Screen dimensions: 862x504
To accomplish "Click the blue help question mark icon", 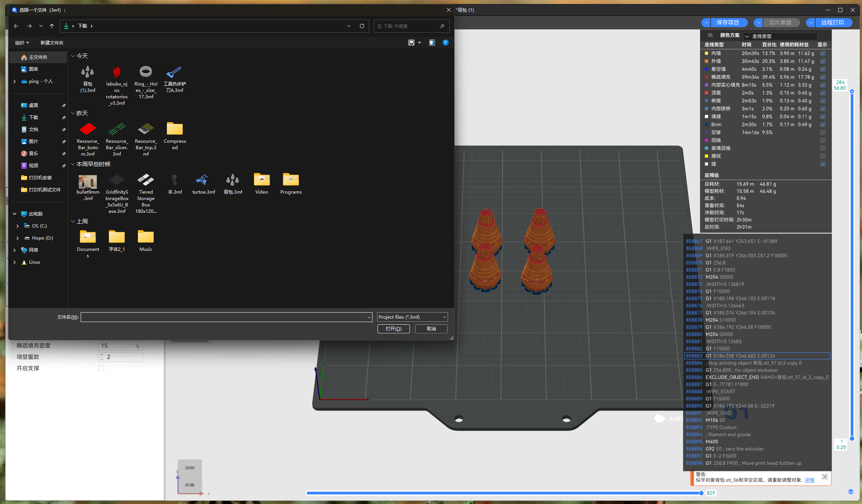I will click(x=446, y=43).
